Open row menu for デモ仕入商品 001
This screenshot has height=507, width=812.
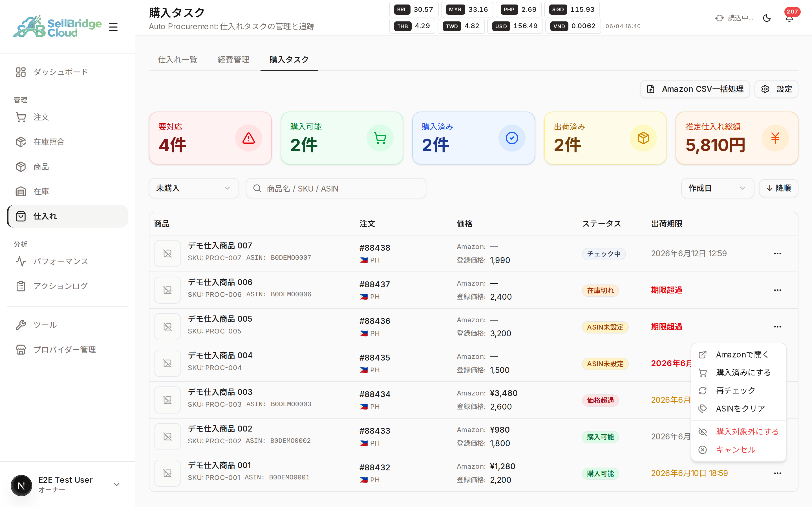(777, 473)
